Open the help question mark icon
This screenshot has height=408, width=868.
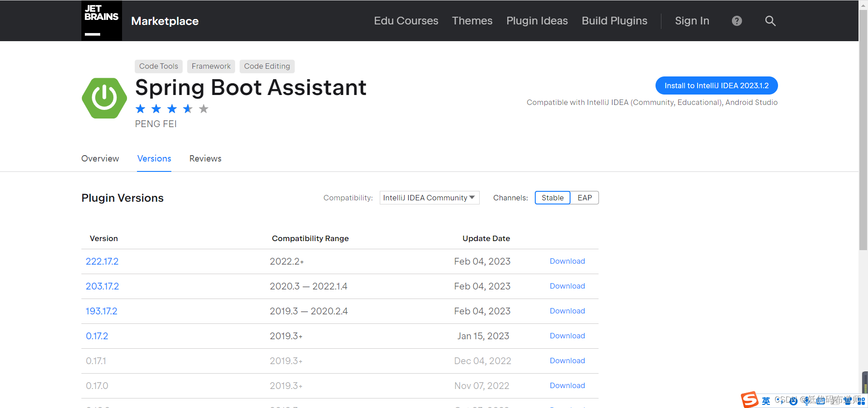click(x=737, y=21)
